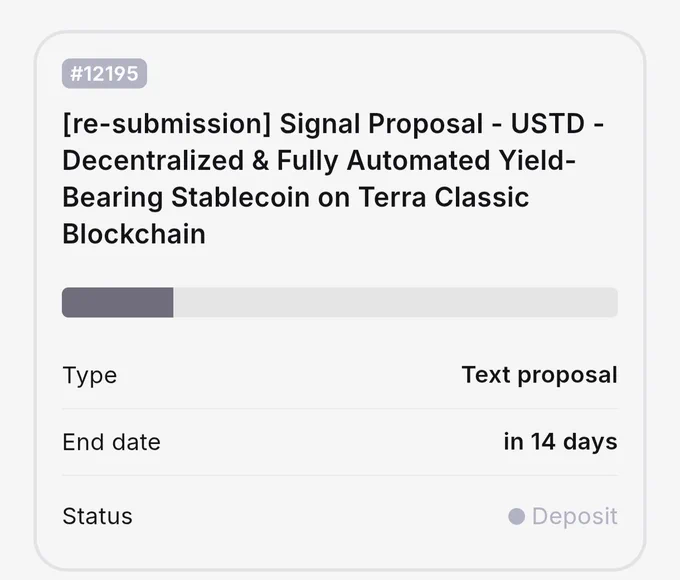Viewport: 680px width, 580px height.
Task: Click the blank space right of the Status label
Action: tap(320, 516)
